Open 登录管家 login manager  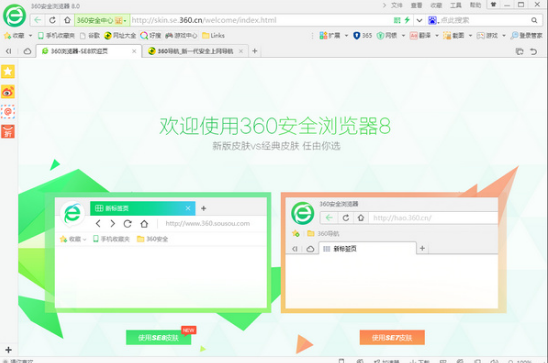tap(526, 35)
